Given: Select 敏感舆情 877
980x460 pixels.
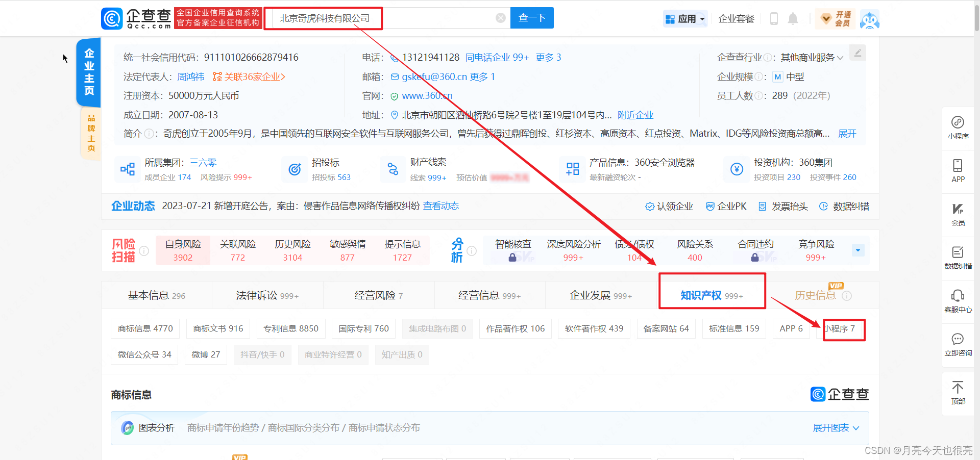Looking at the screenshot, I should tap(348, 250).
